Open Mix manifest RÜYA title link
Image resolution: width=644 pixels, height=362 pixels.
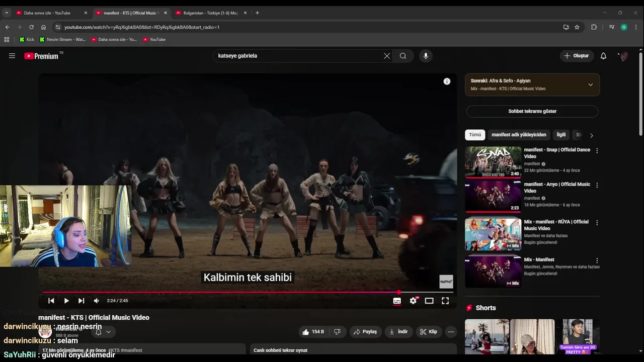[x=556, y=225]
